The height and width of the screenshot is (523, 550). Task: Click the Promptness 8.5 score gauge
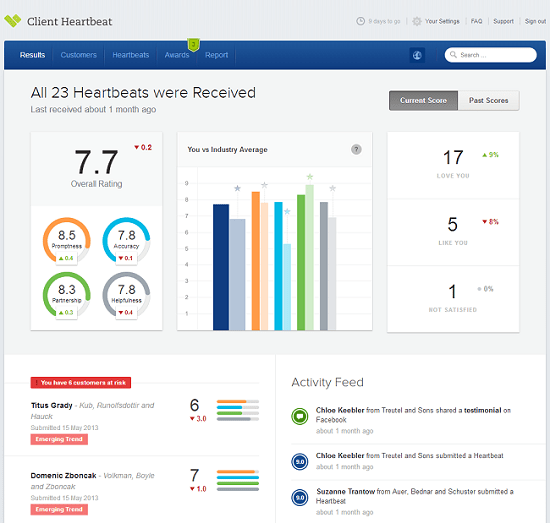[67, 240]
